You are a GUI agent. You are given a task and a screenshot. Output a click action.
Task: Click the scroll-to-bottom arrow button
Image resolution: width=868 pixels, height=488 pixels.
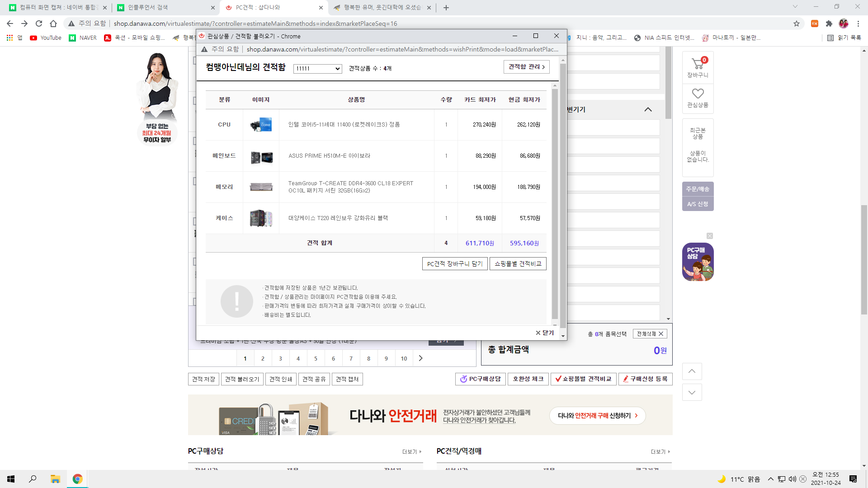click(x=692, y=392)
